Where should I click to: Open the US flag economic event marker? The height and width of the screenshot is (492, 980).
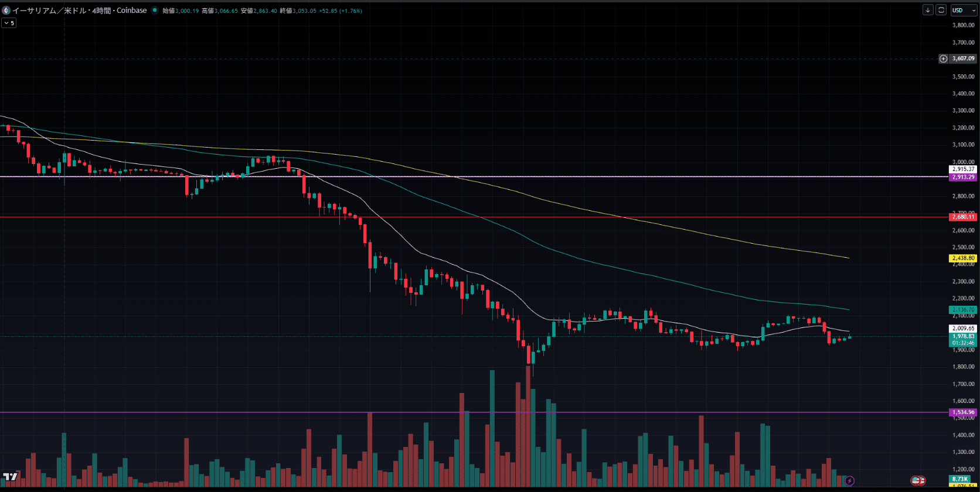pos(918,481)
